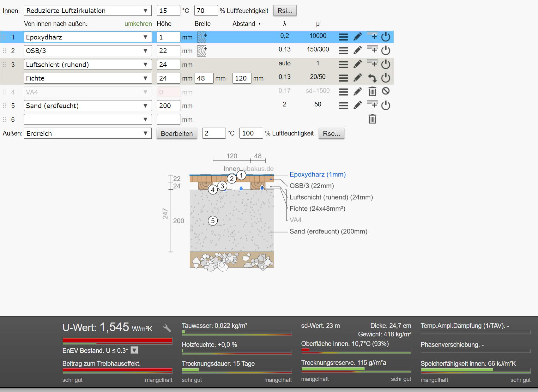The image size is (538, 392).
Task: Open the menu icon for the OSB/3 row
Action: (x=343, y=51)
